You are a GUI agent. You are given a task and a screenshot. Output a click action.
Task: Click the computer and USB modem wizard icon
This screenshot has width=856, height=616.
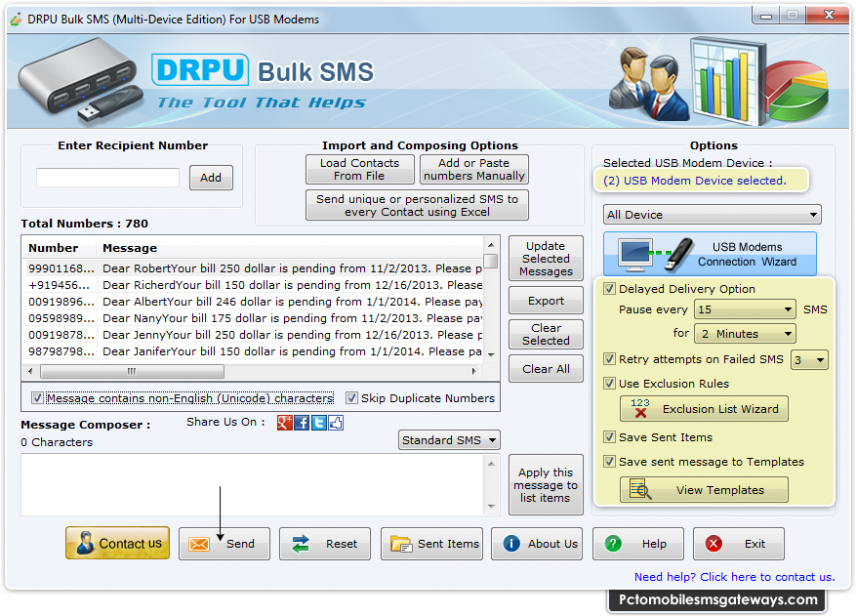[x=655, y=255]
